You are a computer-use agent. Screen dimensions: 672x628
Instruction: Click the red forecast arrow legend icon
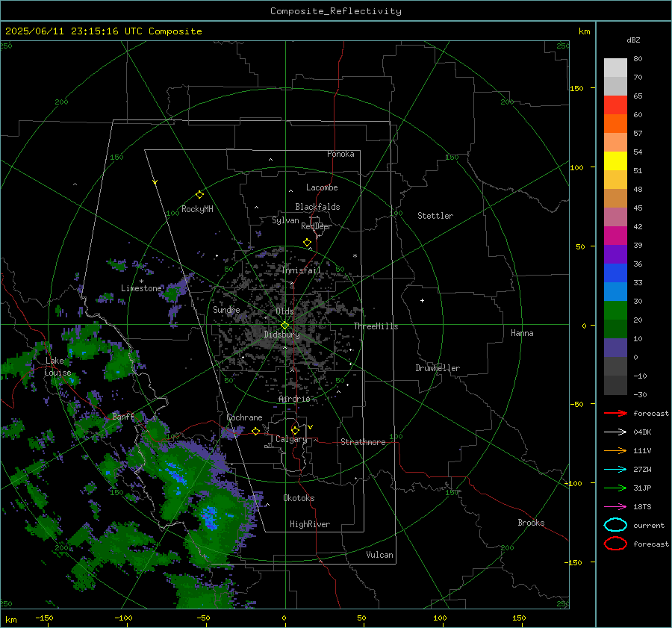point(615,413)
